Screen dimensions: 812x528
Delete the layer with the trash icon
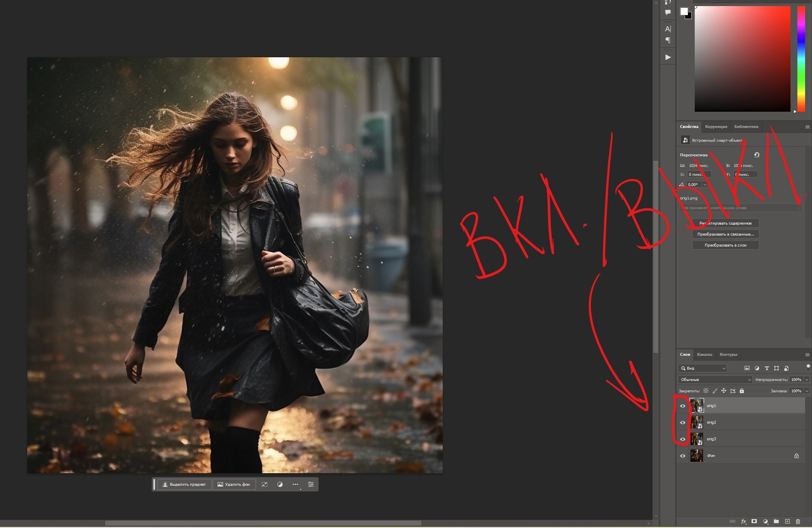click(x=798, y=522)
